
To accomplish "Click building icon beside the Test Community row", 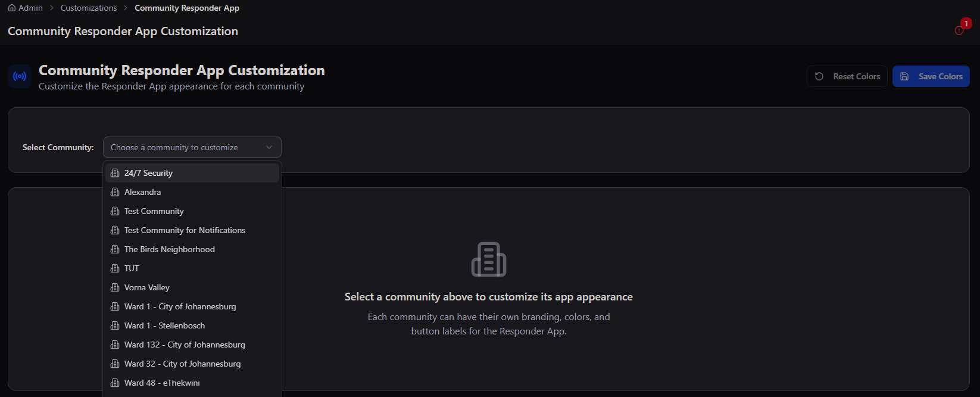I will [115, 211].
